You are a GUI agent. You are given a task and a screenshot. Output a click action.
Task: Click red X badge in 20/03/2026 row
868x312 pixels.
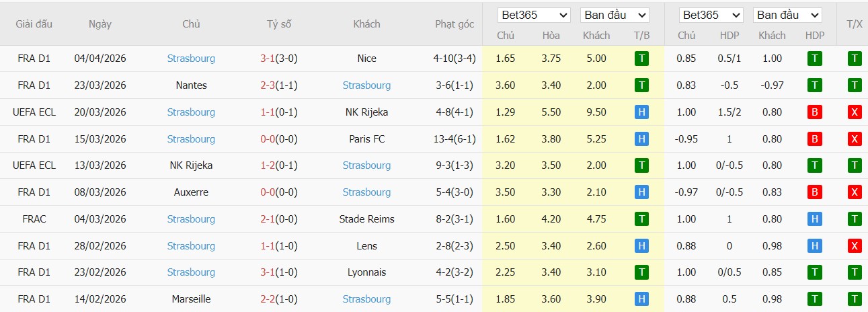pos(855,112)
